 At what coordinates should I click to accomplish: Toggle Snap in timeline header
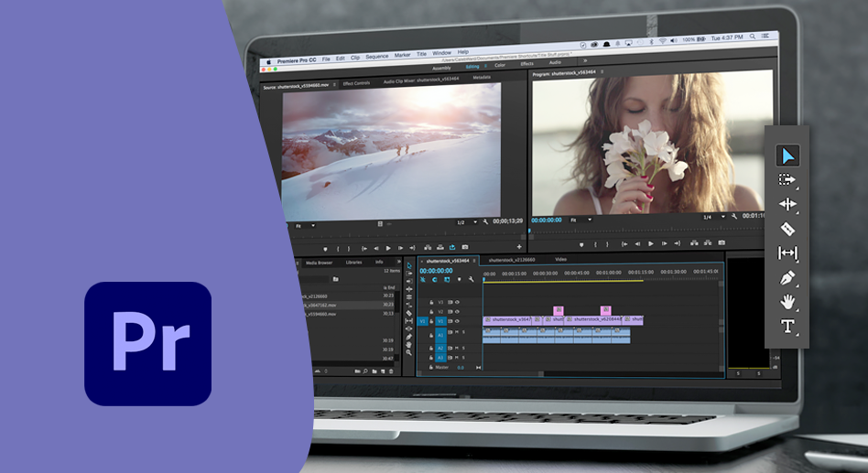[435, 279]
